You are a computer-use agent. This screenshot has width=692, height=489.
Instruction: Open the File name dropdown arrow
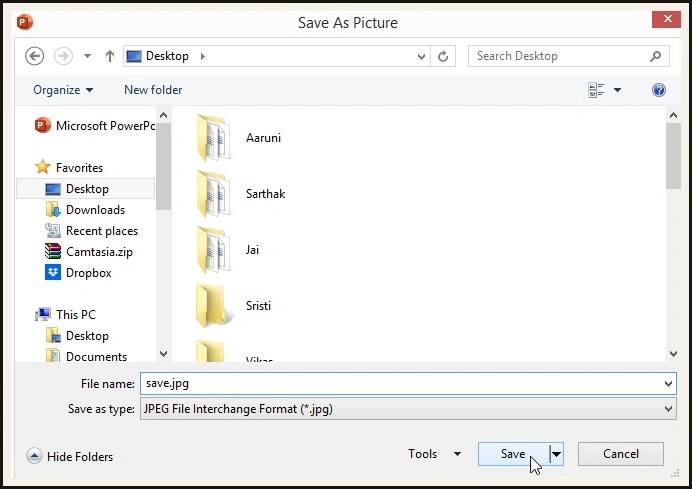click(669, 384)
